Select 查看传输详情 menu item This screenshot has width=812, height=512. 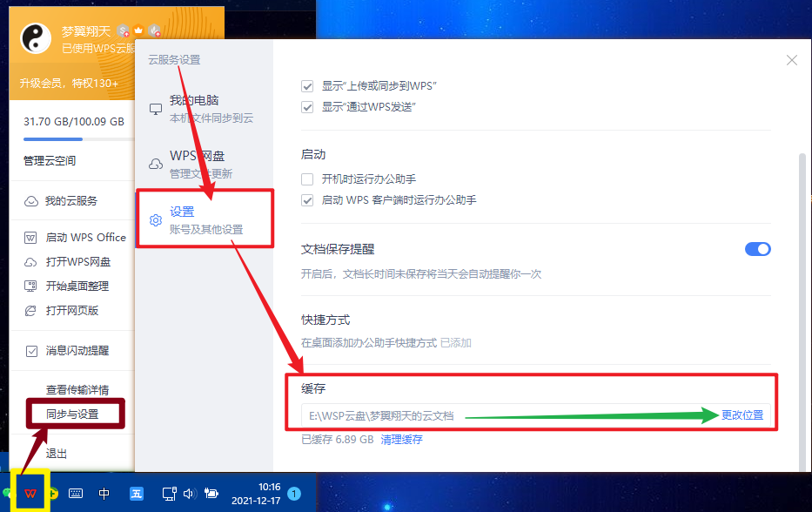77,390
